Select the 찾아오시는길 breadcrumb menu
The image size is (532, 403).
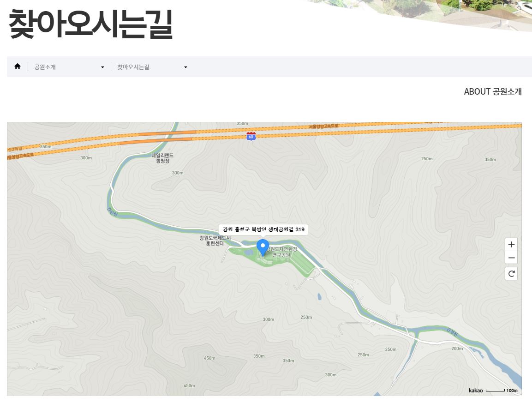pos(133,67)
